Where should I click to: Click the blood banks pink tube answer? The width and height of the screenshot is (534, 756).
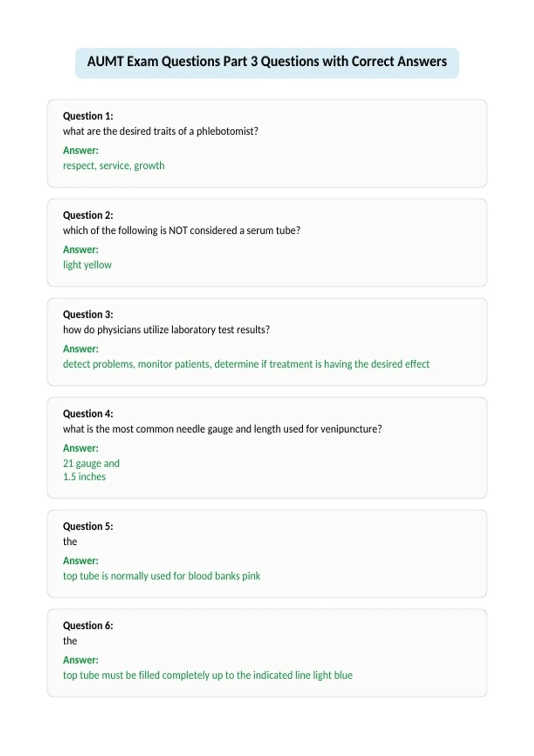click(x=162, y=576)
